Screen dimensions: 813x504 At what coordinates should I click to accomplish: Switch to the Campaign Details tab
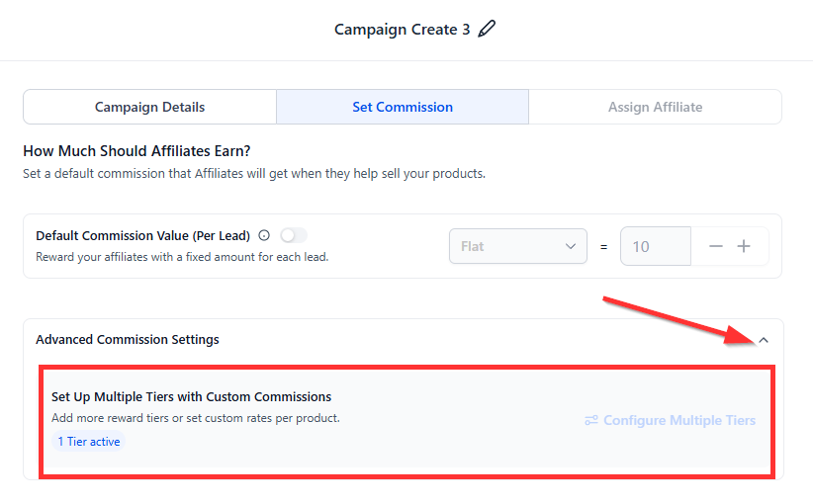point(149,107)
